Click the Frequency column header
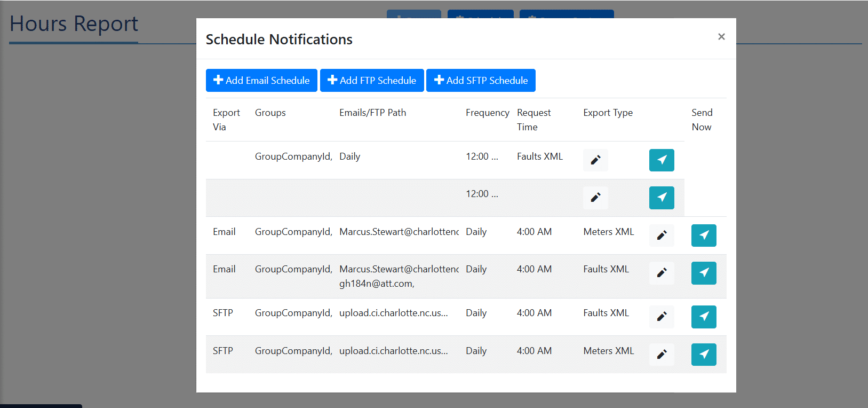 (x=487, y=113)
